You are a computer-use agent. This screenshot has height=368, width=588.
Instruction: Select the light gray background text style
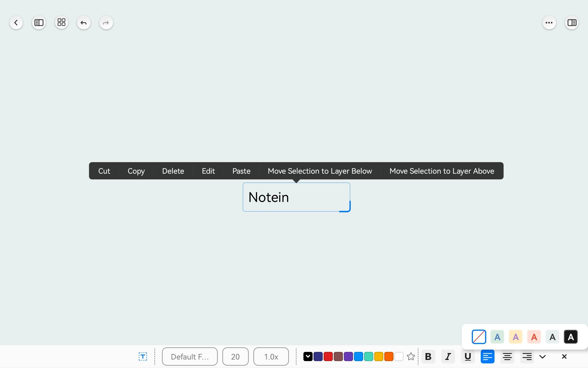click(552, 337)
